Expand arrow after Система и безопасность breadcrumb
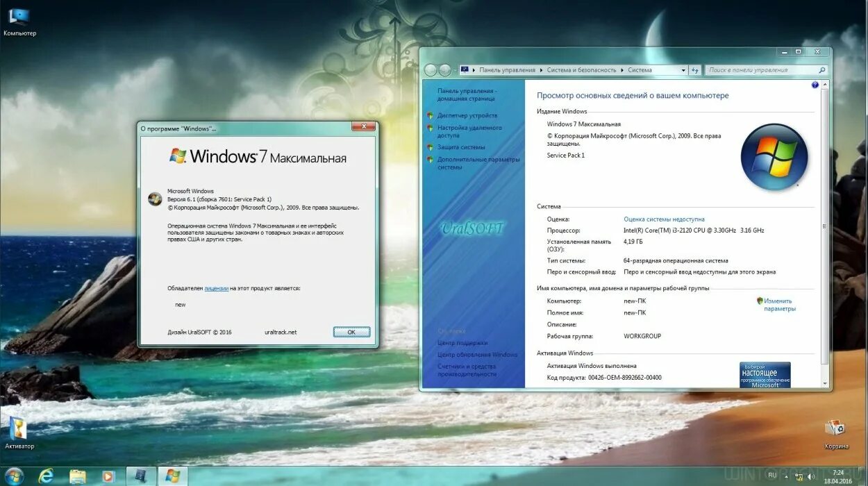 click(621, 70)
